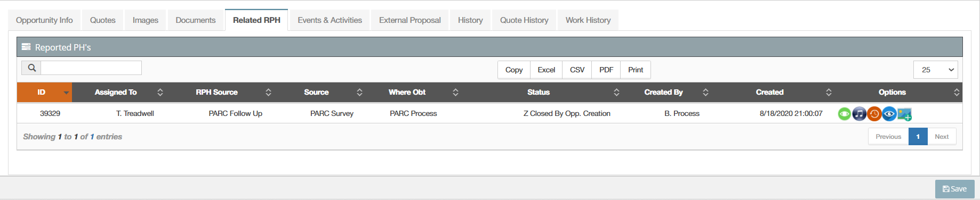This screenshot has height=200, width=980.
Task: Save using the floppy disk button
Action: (954, 189)
